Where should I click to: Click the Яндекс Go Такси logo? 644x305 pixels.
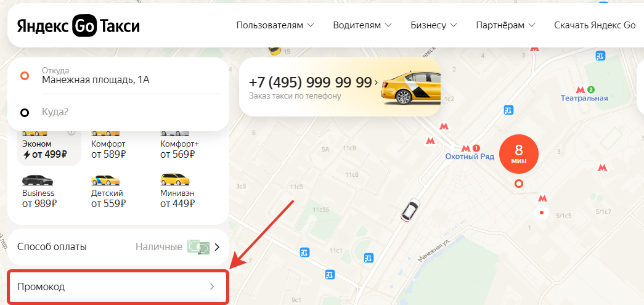78,25
